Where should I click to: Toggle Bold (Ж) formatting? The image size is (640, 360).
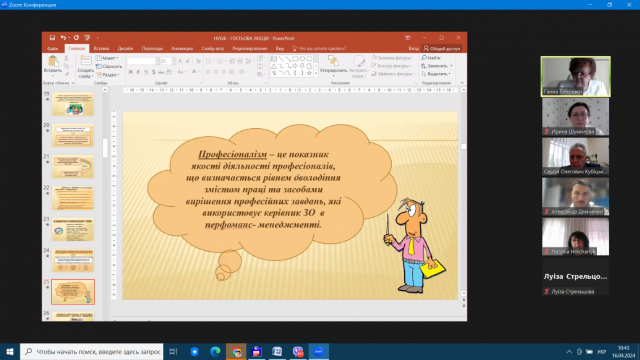(x=130, y=72)
